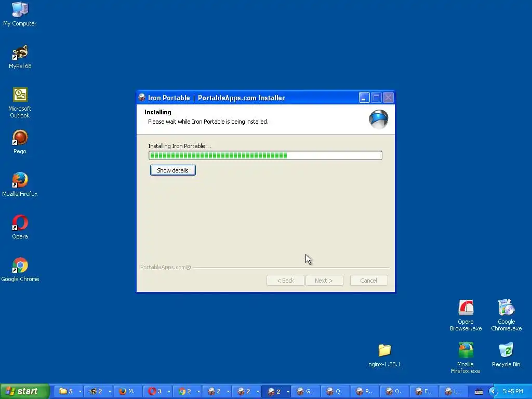
Task: Expand the highlighted installer taskbar group arrow
Action: 288,392
